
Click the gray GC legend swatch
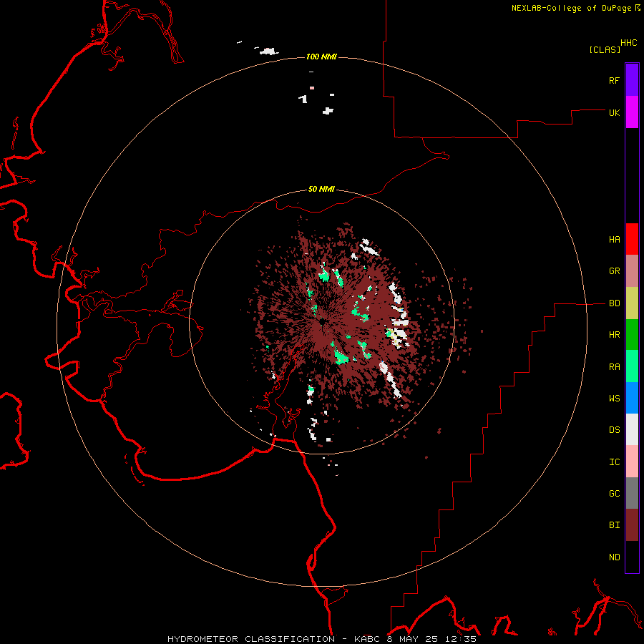tap(632, 493)
